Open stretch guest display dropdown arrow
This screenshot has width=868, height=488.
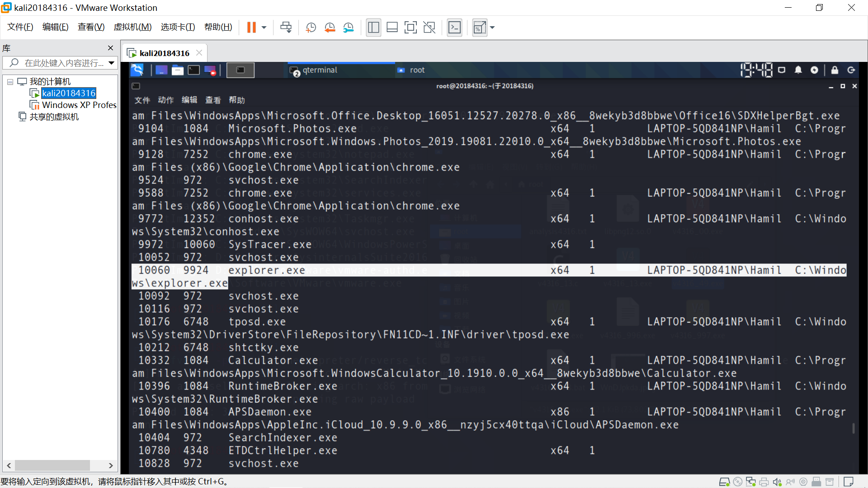[492, 28]
